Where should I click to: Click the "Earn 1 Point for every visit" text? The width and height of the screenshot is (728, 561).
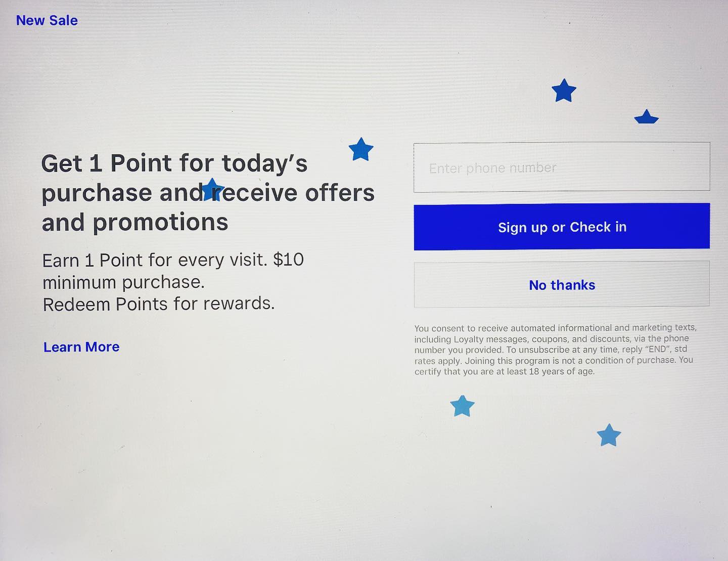pos(173,260)
